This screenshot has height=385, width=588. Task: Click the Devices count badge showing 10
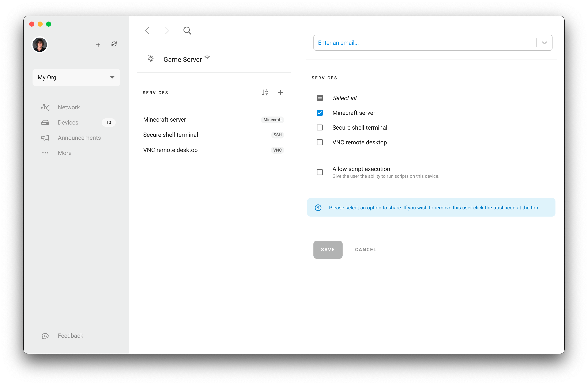[109, 122]
